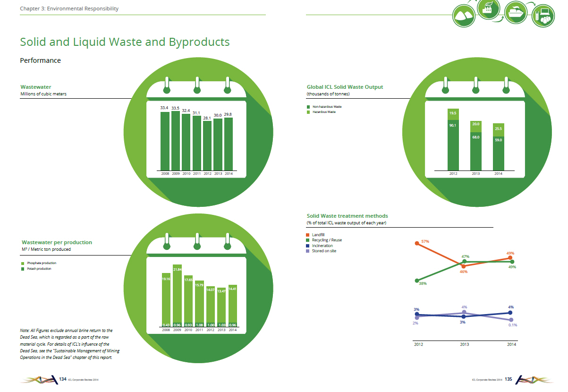This screenshot has height=392, width=568.
Task: Click the 1.08 potash value for 2011
Action: [x=199, y=325]
